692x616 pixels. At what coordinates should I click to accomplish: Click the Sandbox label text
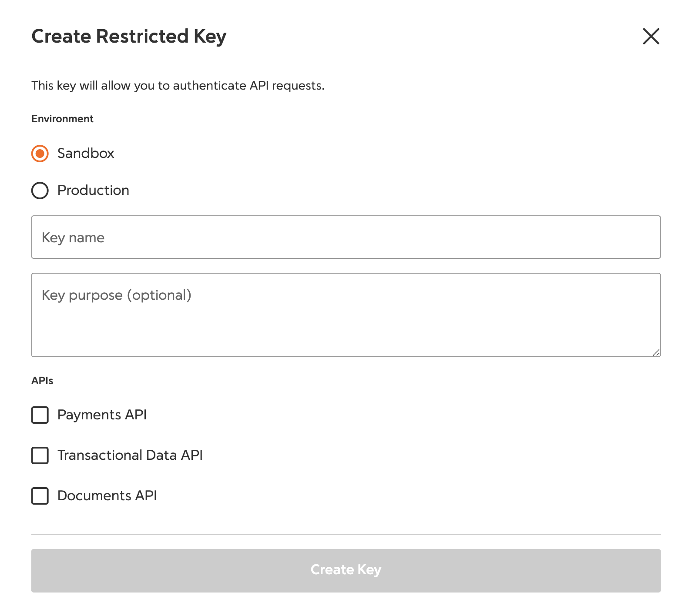tap(86, 154)
